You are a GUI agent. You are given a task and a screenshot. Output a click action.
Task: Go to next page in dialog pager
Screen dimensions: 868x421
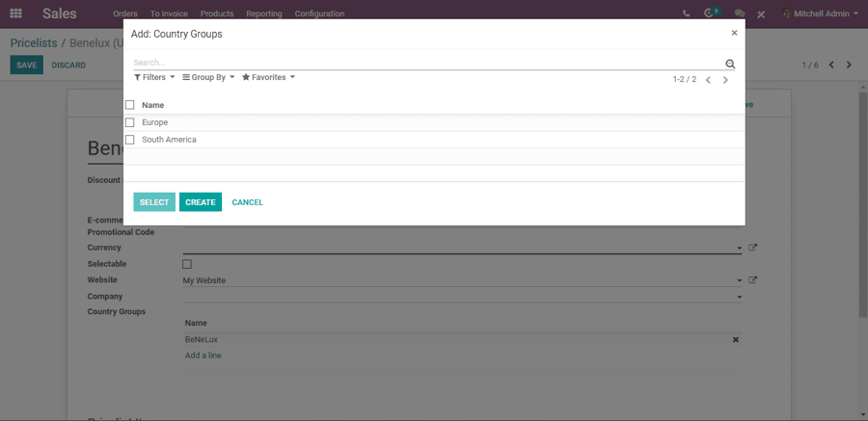click(x=725, y=80)
